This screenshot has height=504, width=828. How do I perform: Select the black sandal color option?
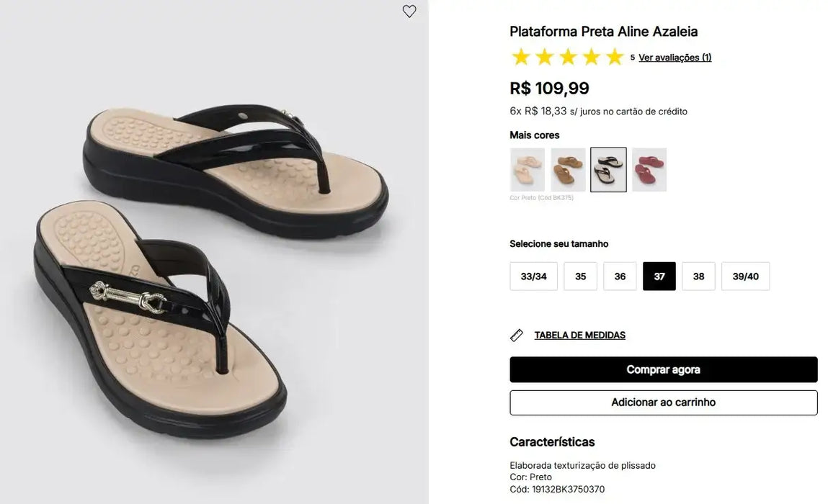tap(608, 170)
